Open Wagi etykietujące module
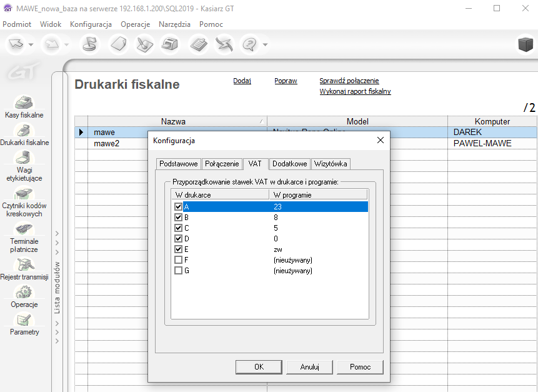Screen dimensions: 538x392 pyautogui.click(x=24, y=159)
